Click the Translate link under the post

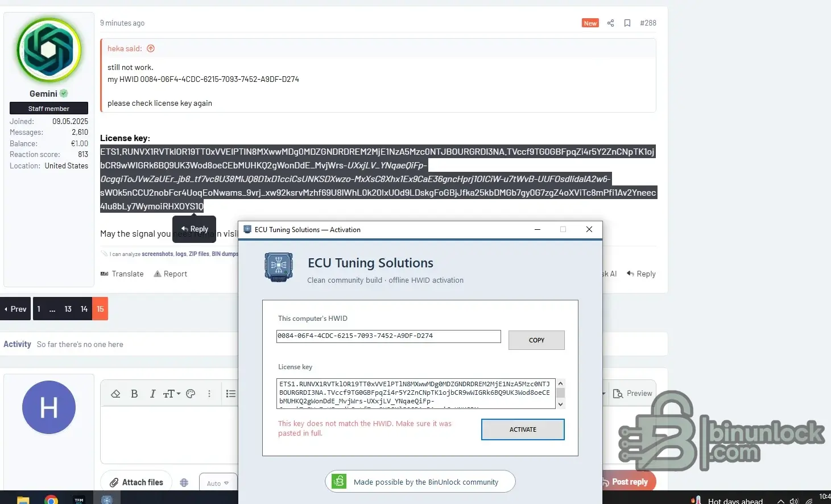pyautogui.click(x=122, y=274)
